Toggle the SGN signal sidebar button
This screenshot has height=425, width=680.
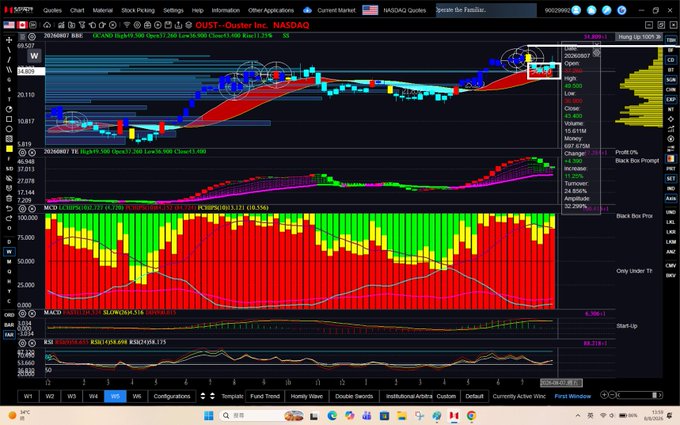[670, 80]
